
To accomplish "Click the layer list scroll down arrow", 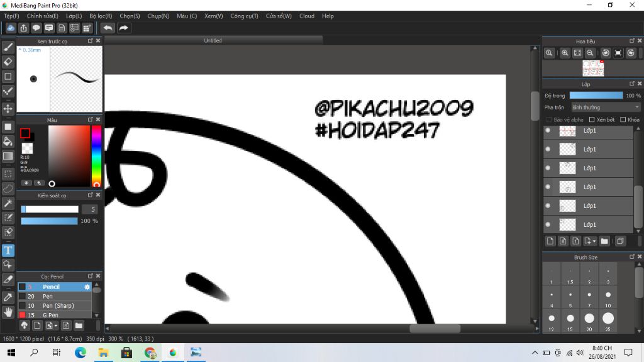I will click(638, 231).
